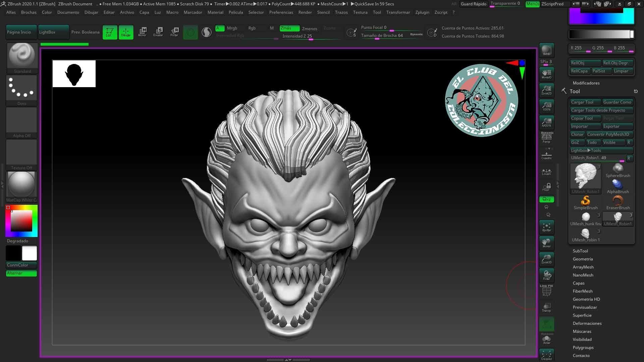Viewport: 644px width, 362px height.
Task: Select the SphereBrush tool icon
Action: pos(618,170)
